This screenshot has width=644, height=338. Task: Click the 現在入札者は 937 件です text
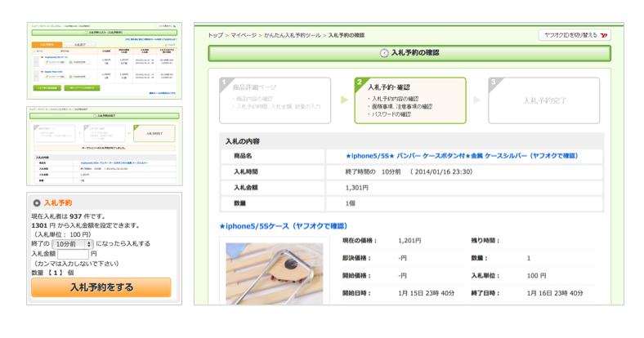pos(69,216)
